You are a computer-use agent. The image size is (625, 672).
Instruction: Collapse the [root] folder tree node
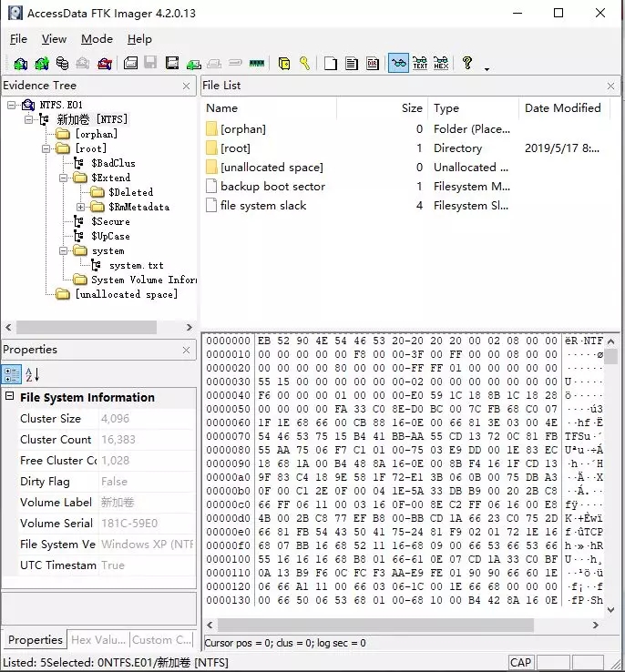click(46, 148)
